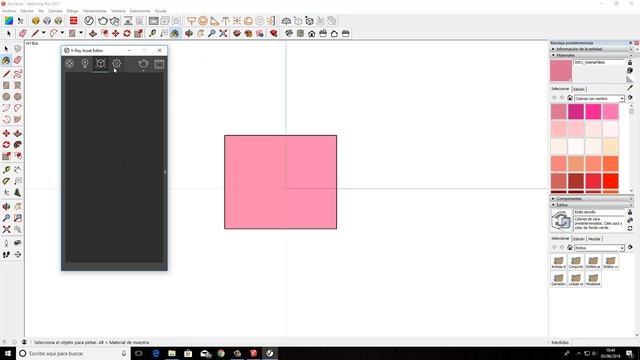Open the Line tool dropdown arrow

43,33
